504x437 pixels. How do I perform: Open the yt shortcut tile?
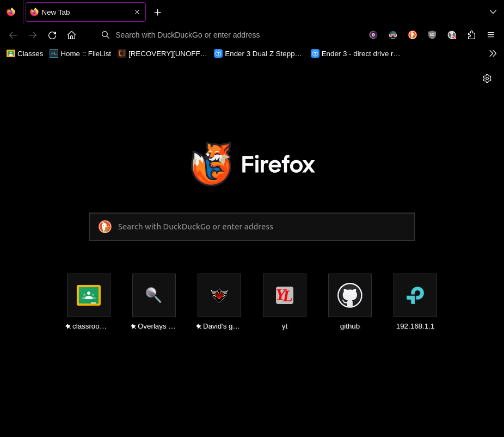[285, 295]
